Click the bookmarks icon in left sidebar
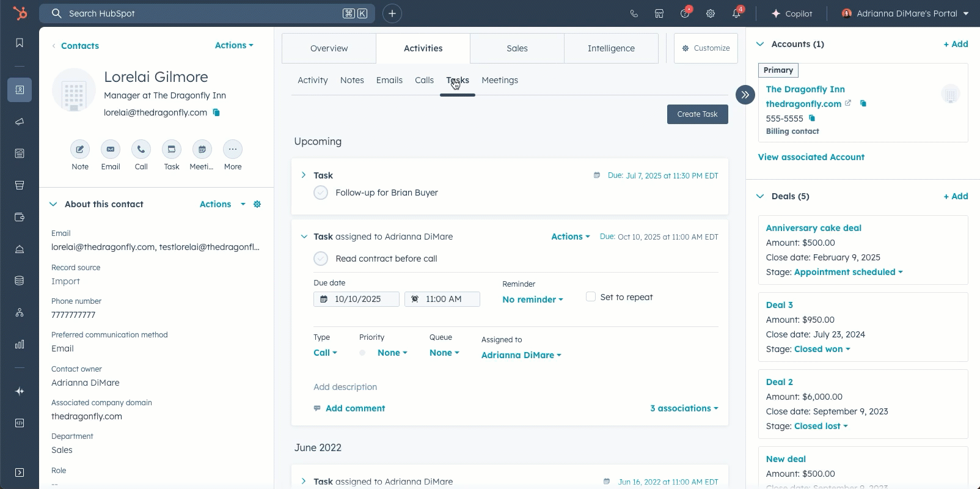This screenshot has height=489, width=980. click(20, 43)
